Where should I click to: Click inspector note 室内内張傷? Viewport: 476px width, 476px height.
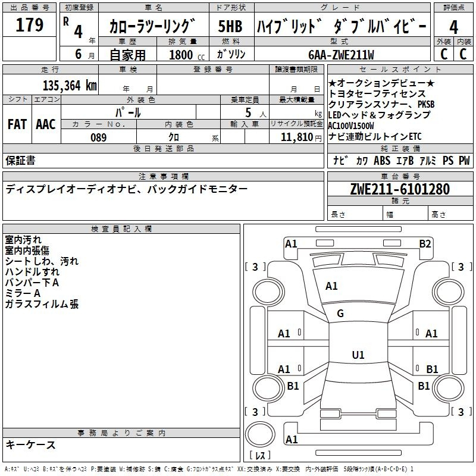27,250
